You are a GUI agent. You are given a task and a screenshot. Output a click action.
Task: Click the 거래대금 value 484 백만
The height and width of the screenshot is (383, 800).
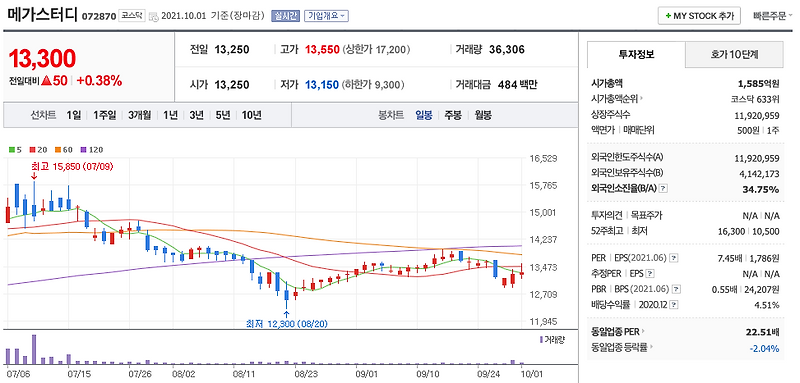[517, 85]
